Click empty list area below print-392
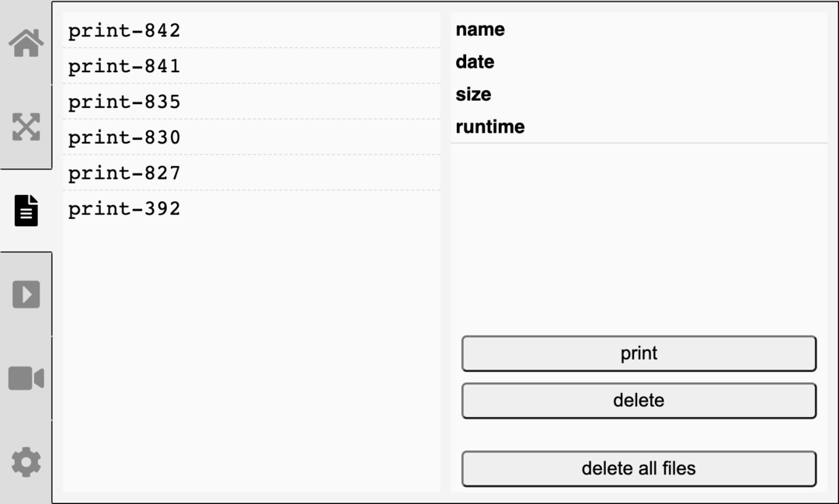This screenshot has height=504, width=839. click(251, 349)
